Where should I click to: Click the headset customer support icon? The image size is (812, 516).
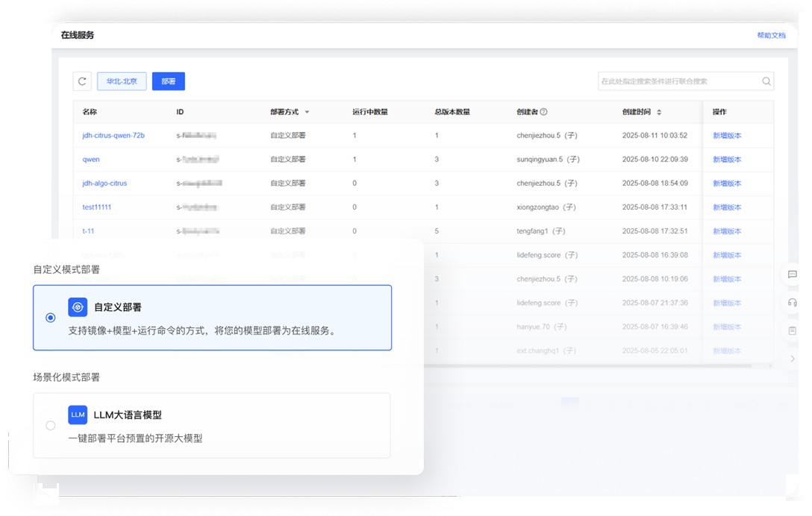point(790,303)
